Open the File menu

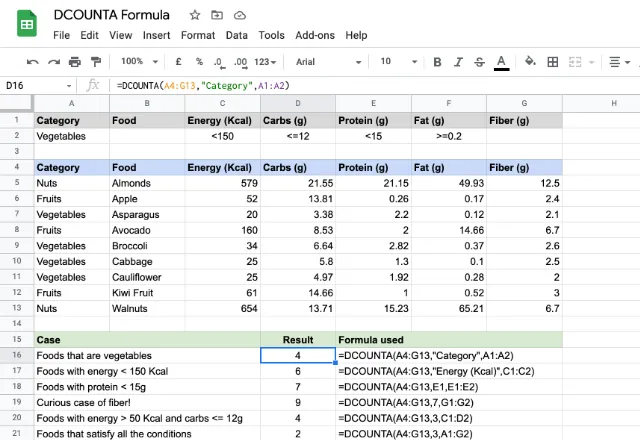61,36
